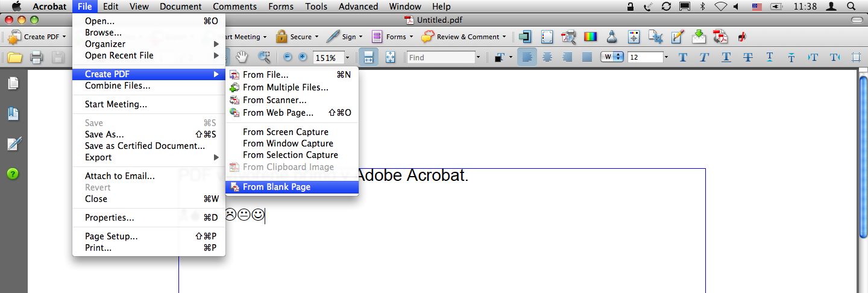Expand the Open Recent File submenu

(x=149, y=55)
